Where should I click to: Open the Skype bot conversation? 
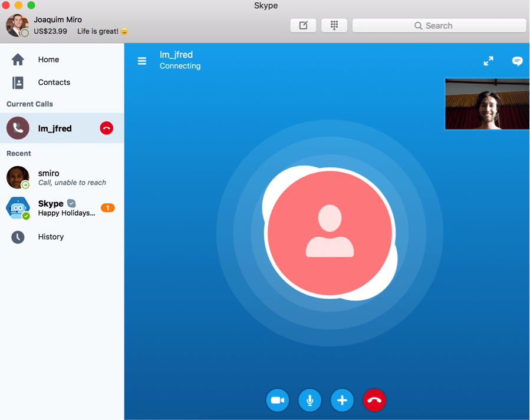(x=62, y=208)
